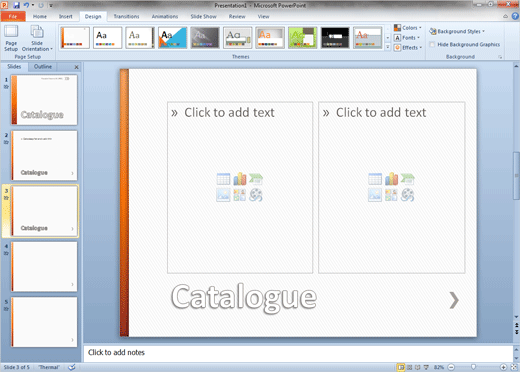Insert Table in the left content placeholder
The width and height of the screenshot is (520, 372).
point(223,179)
